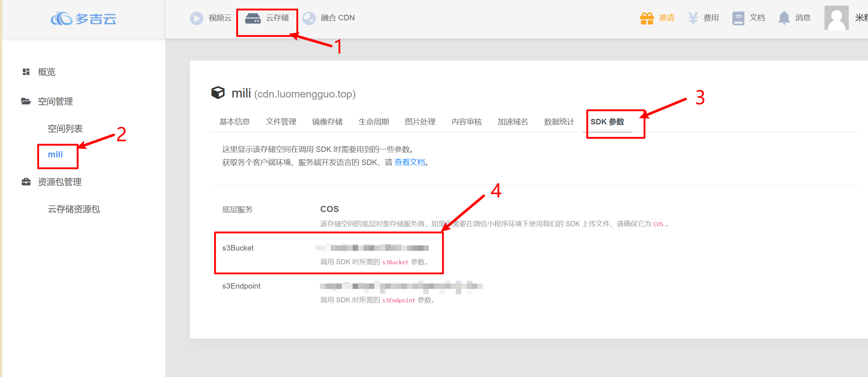This screenshot has width=868, height=377.
Task: Switch to the 加速域名 tab
Action: [512, 122]
